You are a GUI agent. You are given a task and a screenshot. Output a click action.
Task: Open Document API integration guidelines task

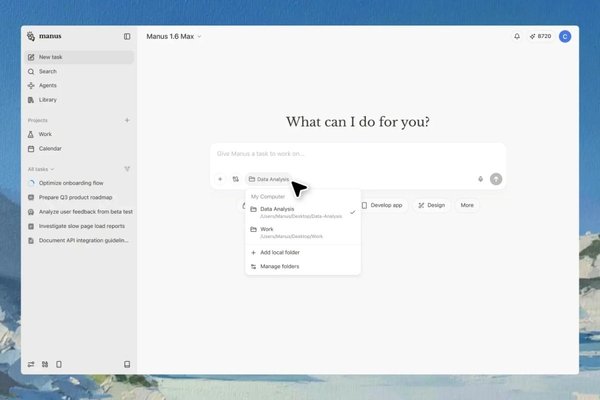point(79,240)
